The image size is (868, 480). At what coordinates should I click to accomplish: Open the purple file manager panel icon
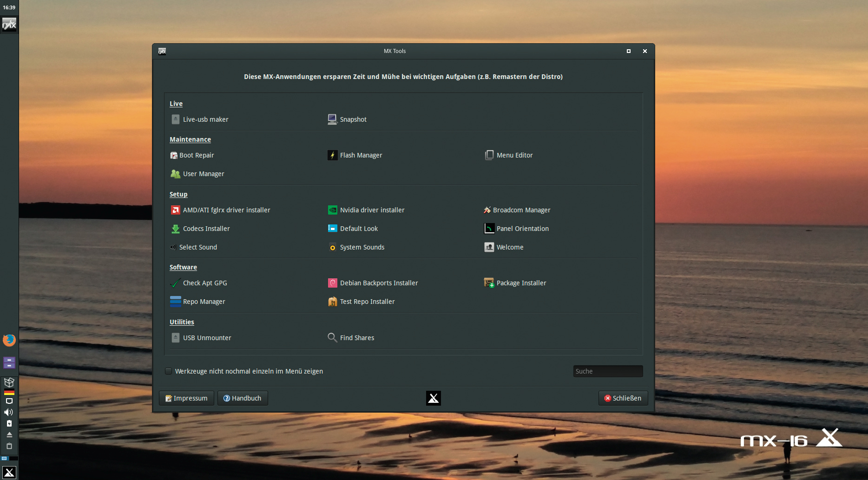[9, 362]
